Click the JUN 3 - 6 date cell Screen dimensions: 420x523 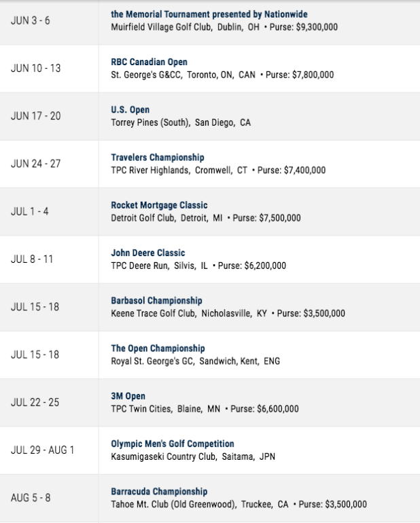click(x=49, y=20)
